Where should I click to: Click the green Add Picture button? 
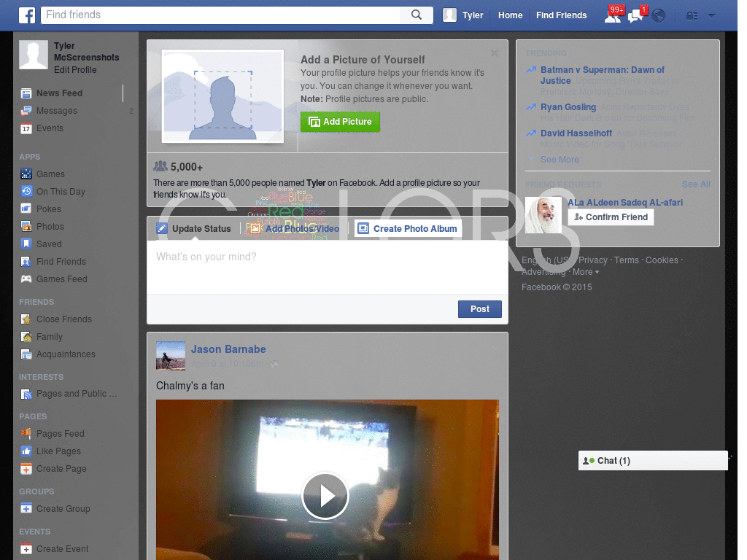click(x=340, y=122)
